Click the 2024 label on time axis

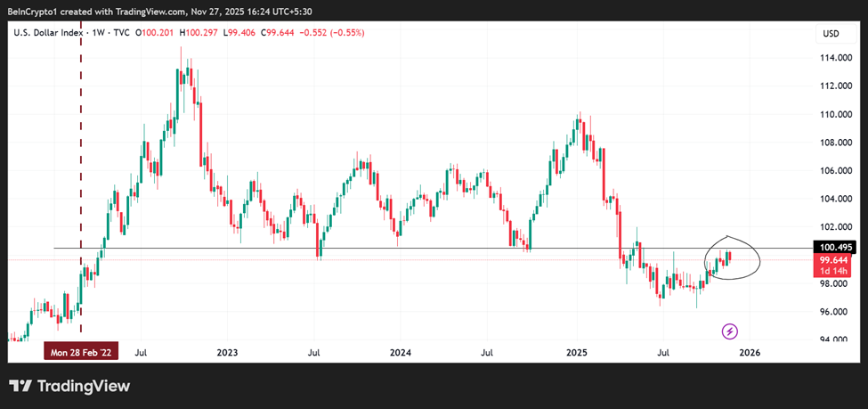click(401, 352)
